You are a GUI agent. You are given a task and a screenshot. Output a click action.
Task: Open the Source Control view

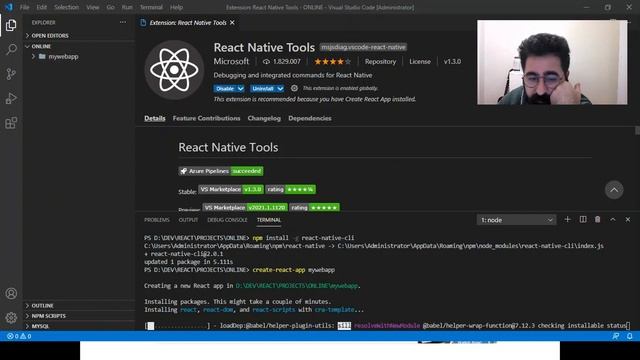pos(11,74)
